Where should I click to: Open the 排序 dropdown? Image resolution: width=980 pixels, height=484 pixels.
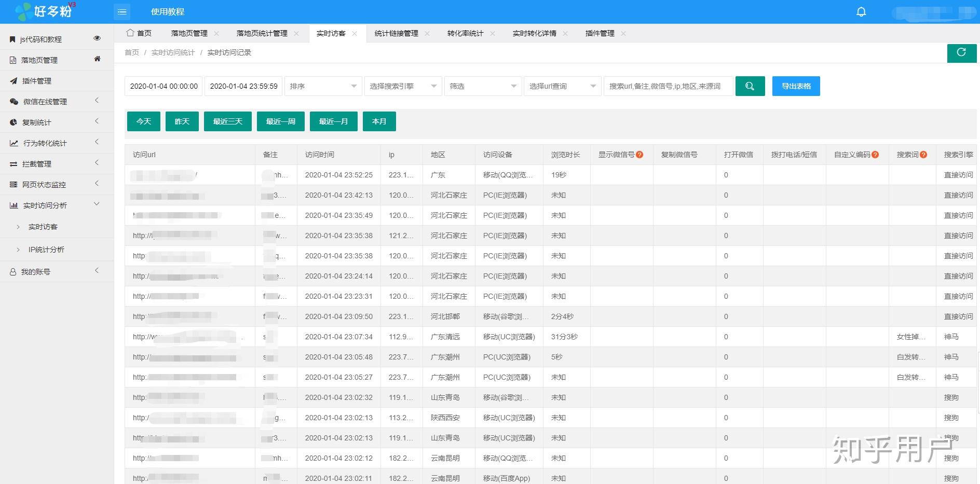coord(323,86)
